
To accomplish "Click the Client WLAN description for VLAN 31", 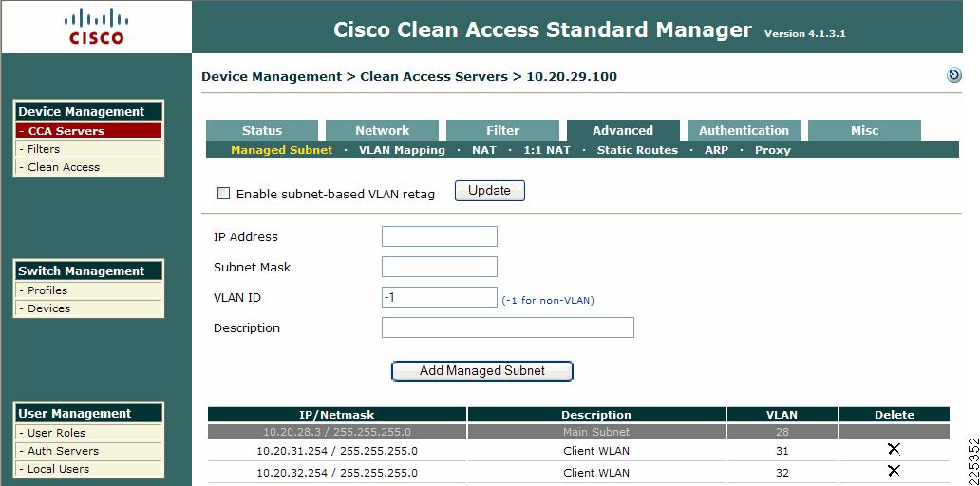I will [596, 450].
